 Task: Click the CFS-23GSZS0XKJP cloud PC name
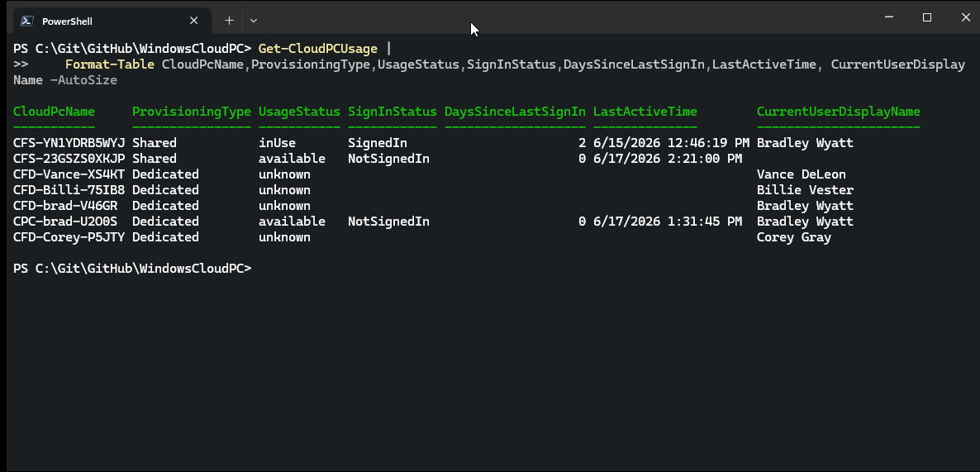[x=69, y=159]
